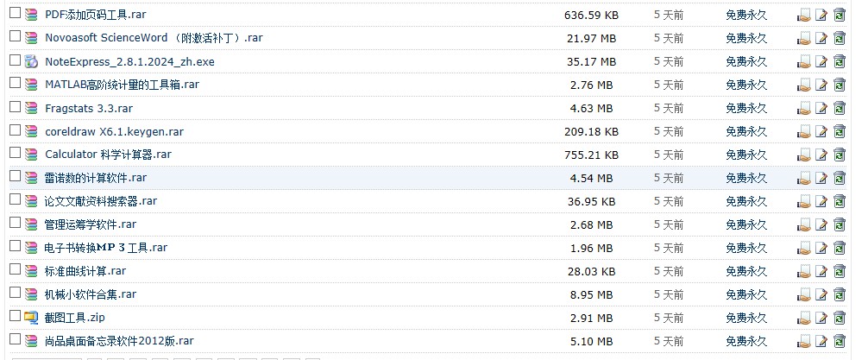Viewport: 868px width, 360px height.
Task: Toggle the checkbox for 截图工具.zip
Action: tap(15, 317)
